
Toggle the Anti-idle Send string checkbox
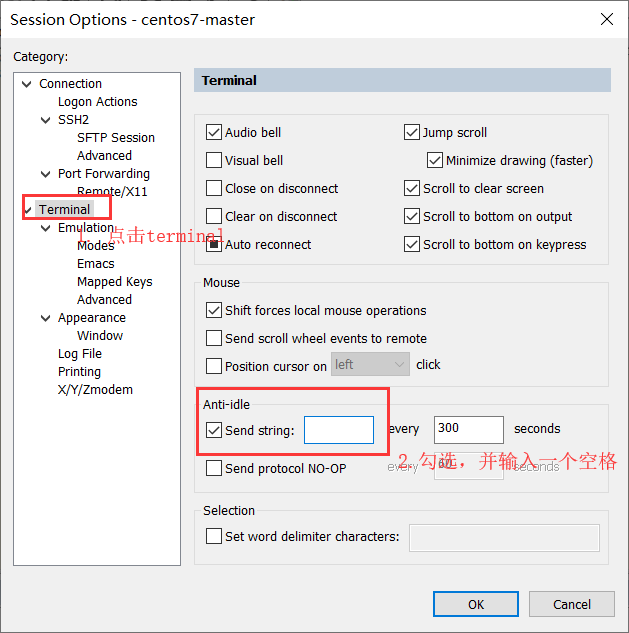(214, 430)
